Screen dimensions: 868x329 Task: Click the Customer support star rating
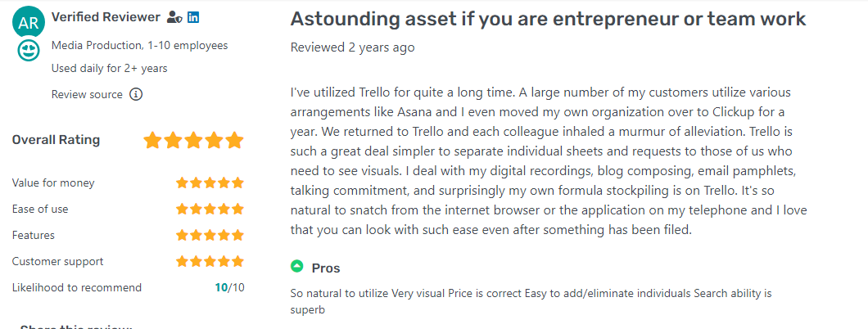point(210,261)
